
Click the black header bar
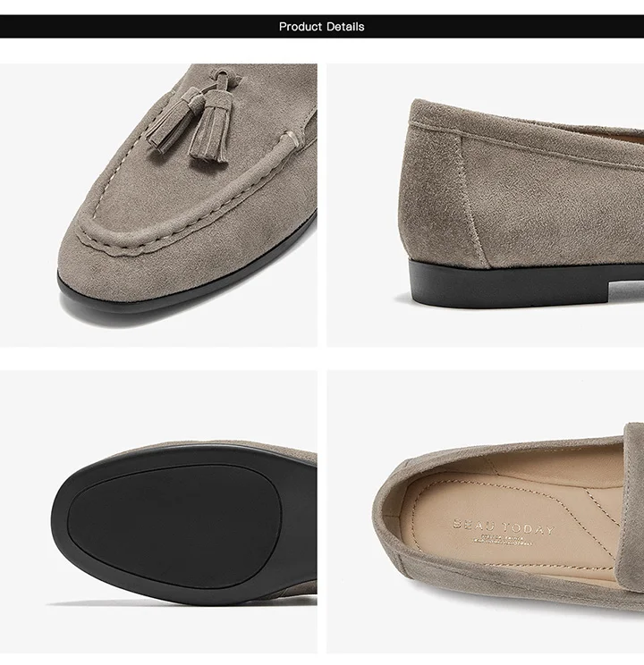coord(322,27)
